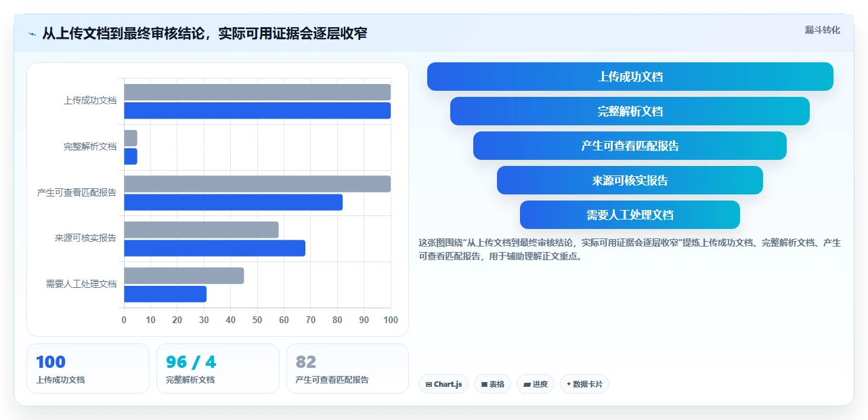Click the description paragraph starting 这张图围绕

point(630,249)
